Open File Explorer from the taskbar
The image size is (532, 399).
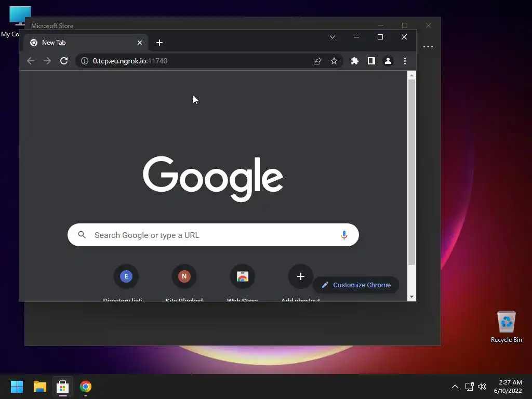coord(39,387)
